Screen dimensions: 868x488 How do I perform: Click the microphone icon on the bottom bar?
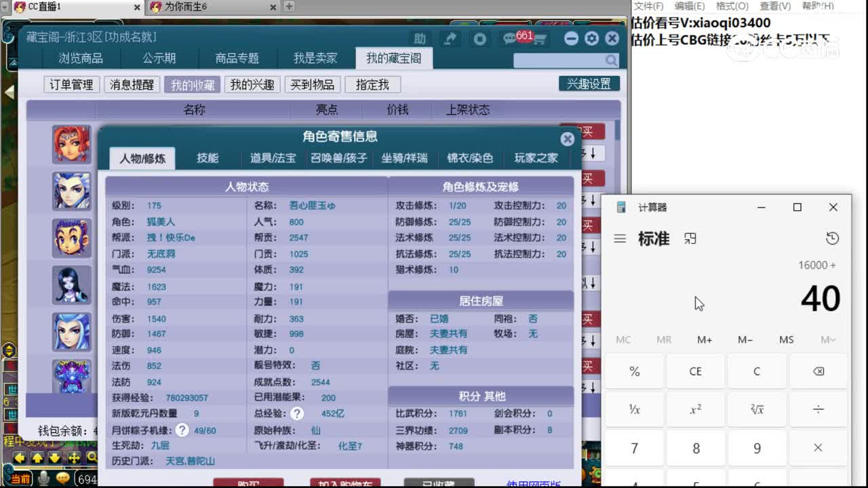pos(43,479)
